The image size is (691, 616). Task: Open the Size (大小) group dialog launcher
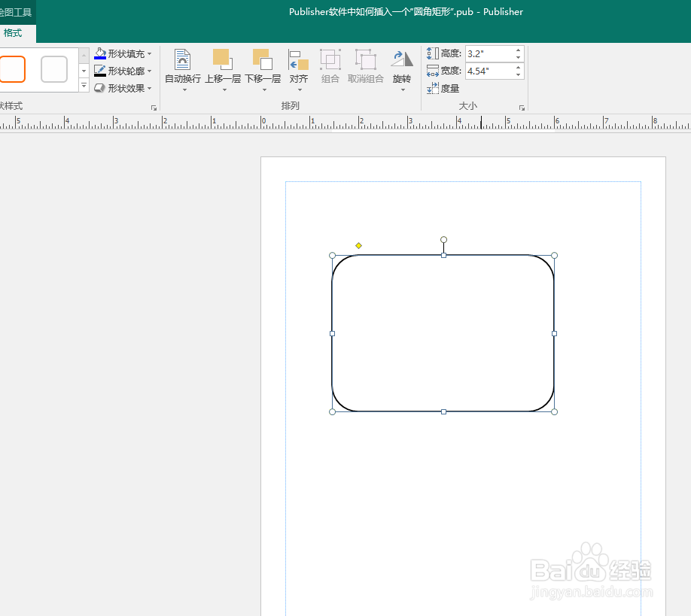[x=522, y=108]
